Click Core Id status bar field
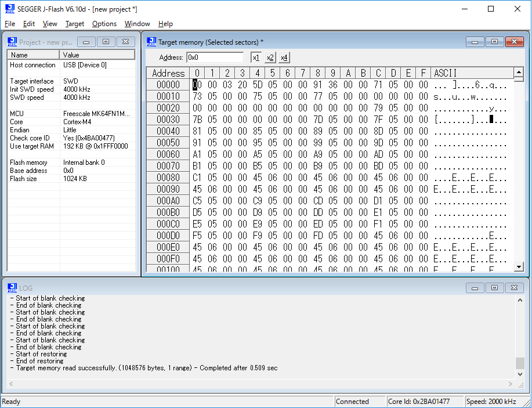The height and width of the screenshot is (408, 532). (x=425, y=402)
